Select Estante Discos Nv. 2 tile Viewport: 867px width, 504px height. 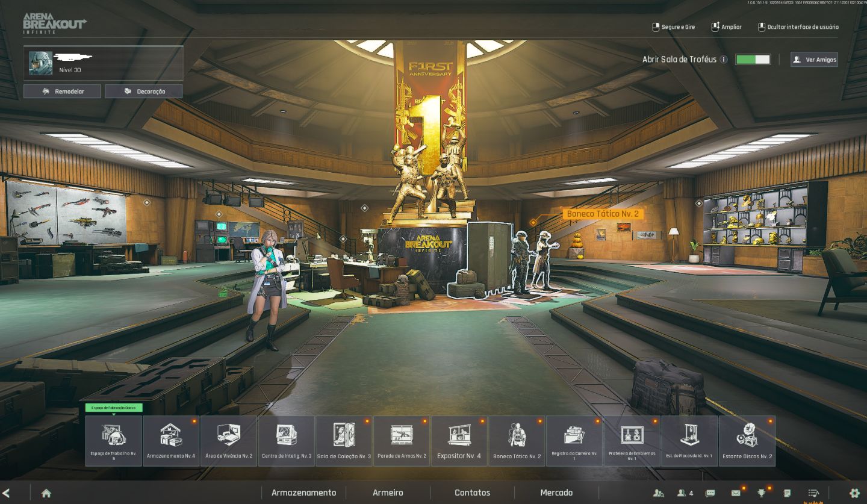point(747,441)
